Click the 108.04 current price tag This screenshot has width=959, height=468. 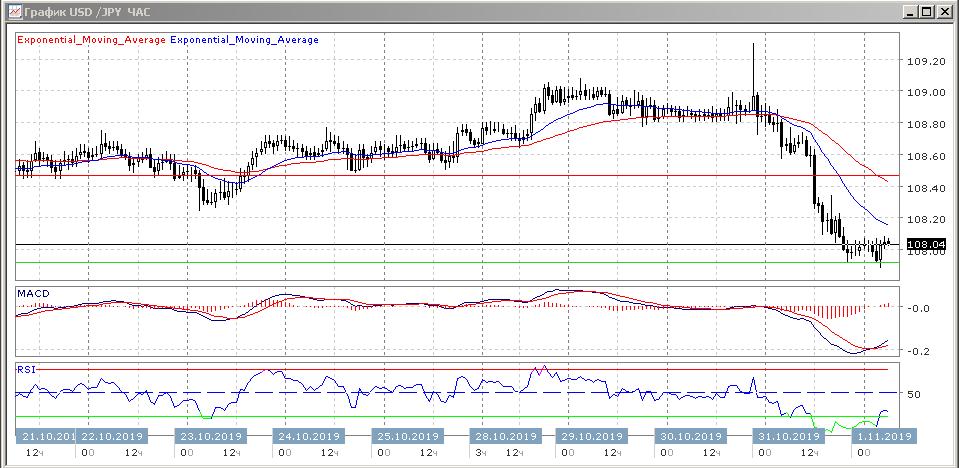coord(924,244)
